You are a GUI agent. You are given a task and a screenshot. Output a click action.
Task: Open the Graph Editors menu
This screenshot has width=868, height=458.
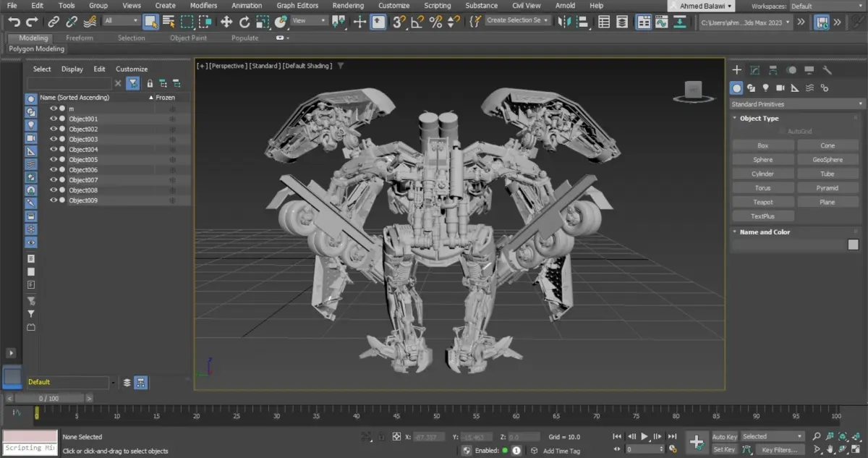click(297, 5)
